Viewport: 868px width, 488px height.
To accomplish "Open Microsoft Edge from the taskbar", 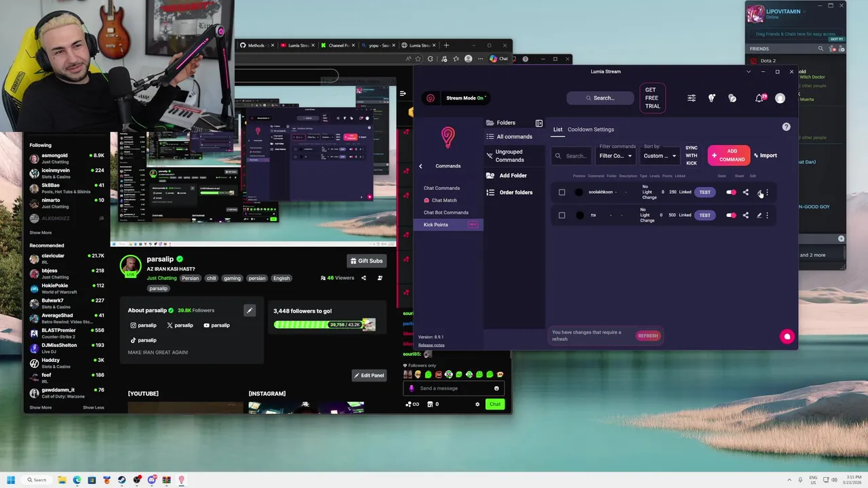I will [x=77, y=480].
